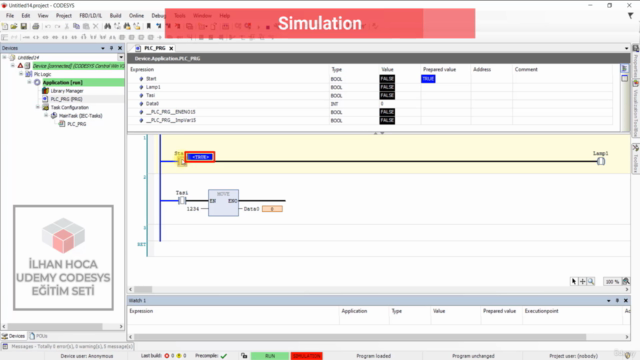This screenshot has width=640, height=360.
Task: Switch declaration view to textual mode icon
Action: point(624,69)
